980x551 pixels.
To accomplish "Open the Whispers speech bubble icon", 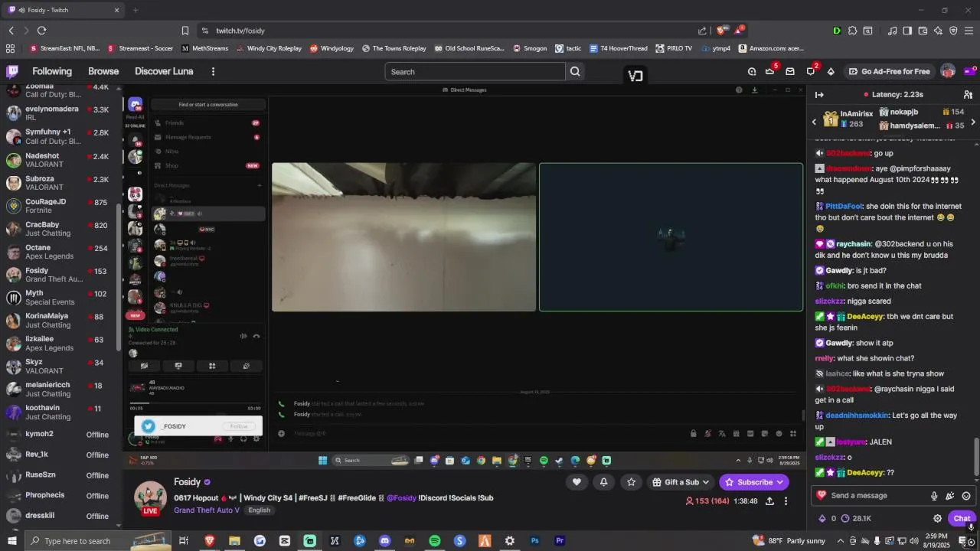I will click(811, 71).
